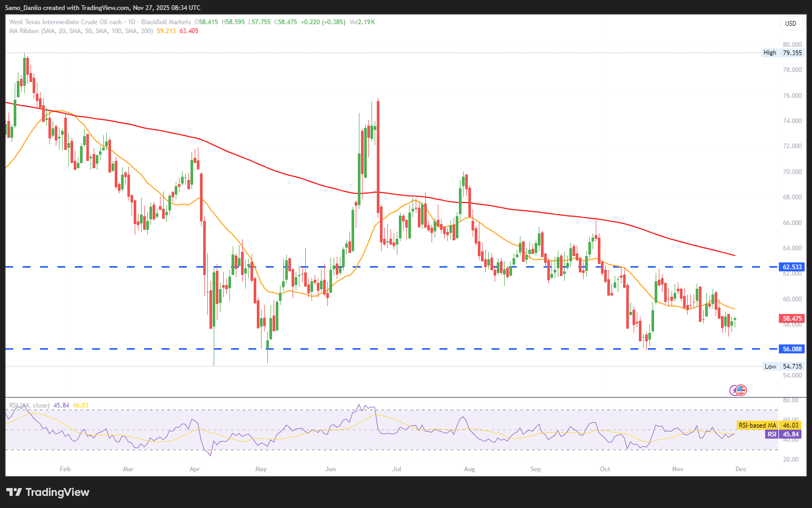
Task: Click the yellow RSI-based MA 46.03 label
Action: [x=768, y=425]
